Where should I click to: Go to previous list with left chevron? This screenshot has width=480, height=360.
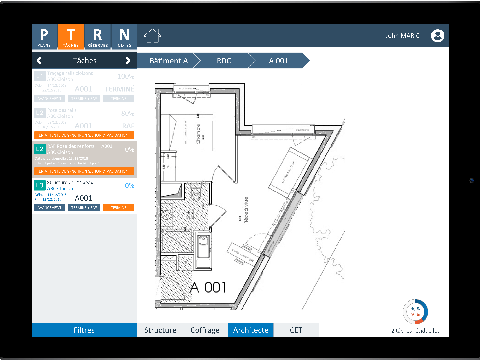[x=39, y=60]
